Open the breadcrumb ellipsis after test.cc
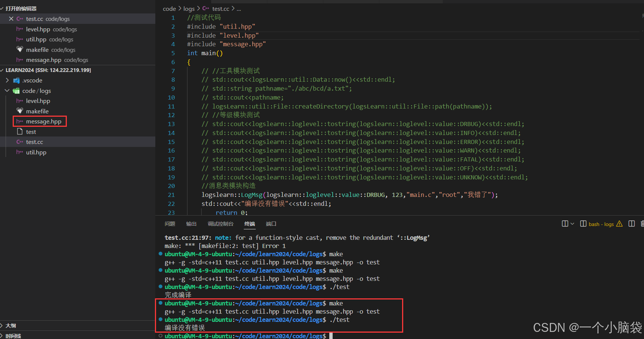 [239, 9]
